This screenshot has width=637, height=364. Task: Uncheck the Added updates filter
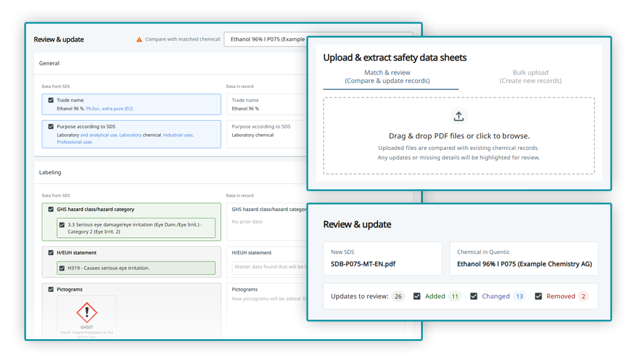(417, 296)
